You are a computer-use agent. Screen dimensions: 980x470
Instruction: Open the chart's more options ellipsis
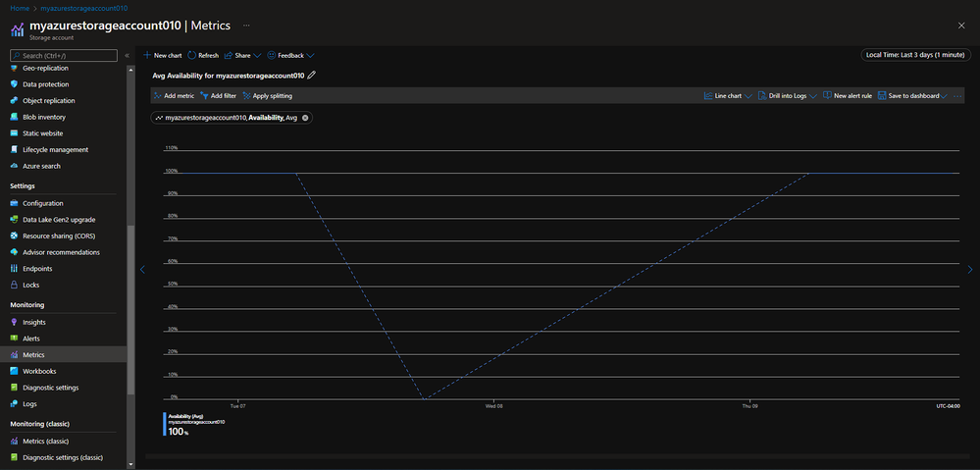[x=957, y=95]
